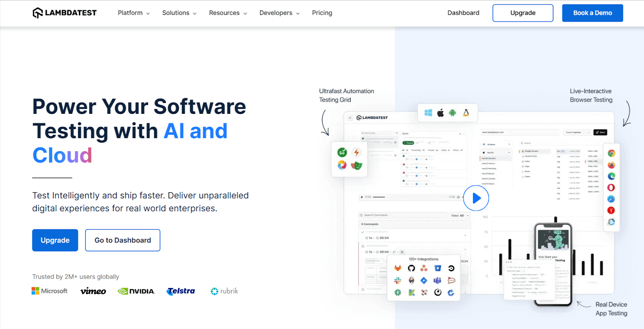644x329 pixels.
Task: Click the Internet Explorer icon
Action: (x=611, y=222)
